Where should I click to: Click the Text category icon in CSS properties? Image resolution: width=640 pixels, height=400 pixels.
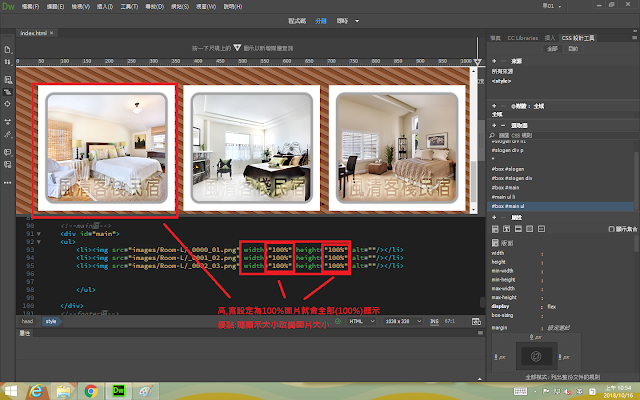[507, 229]
